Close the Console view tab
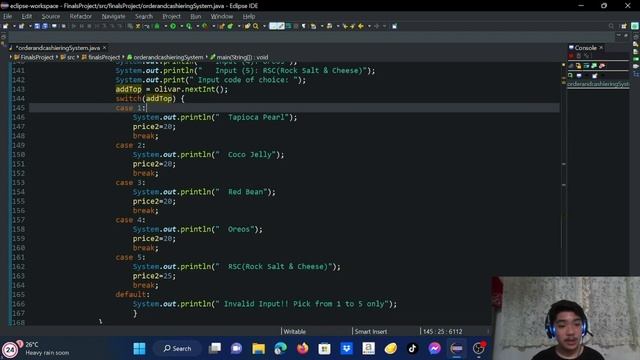Screen dimensions: 640x360 click(x=601, y=48)
